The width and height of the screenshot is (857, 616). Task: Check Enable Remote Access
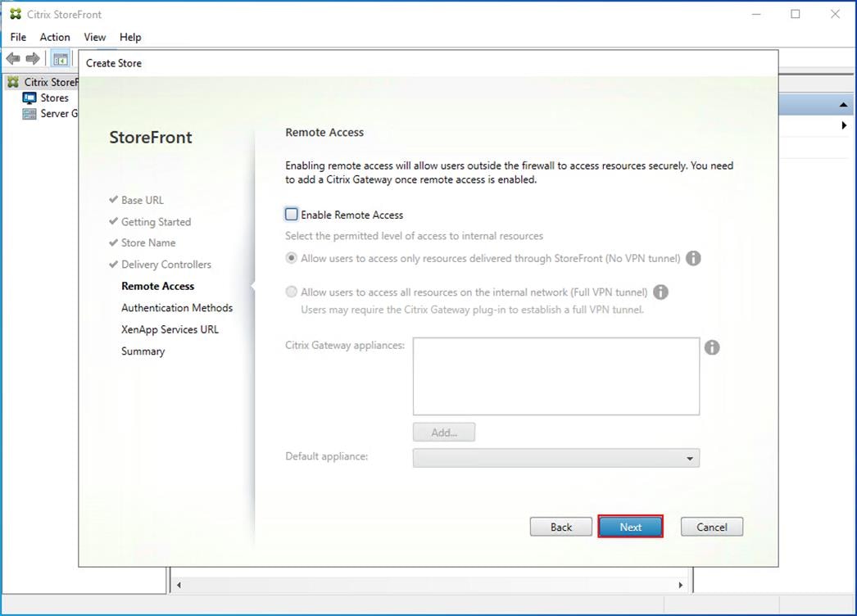click(x=292, y=215)
